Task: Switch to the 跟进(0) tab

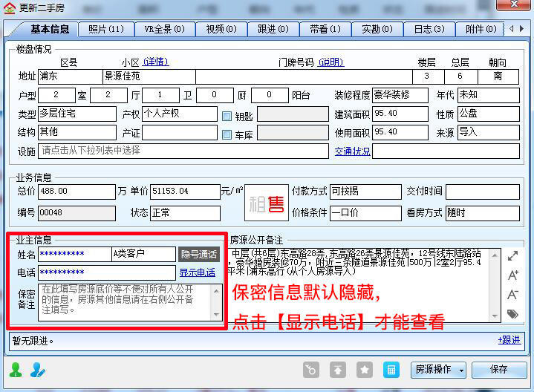Action: point(273,29)
